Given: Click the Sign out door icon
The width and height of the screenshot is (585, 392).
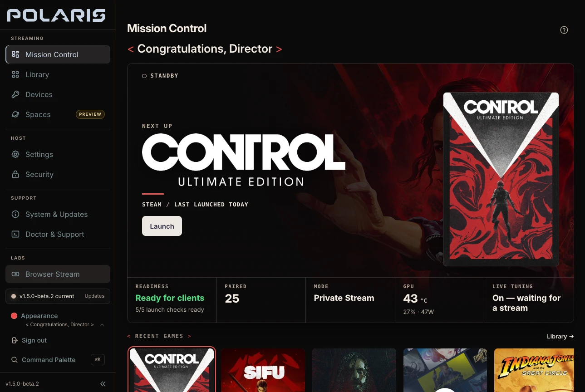Looking at the screenshot, I should (15, 340).
